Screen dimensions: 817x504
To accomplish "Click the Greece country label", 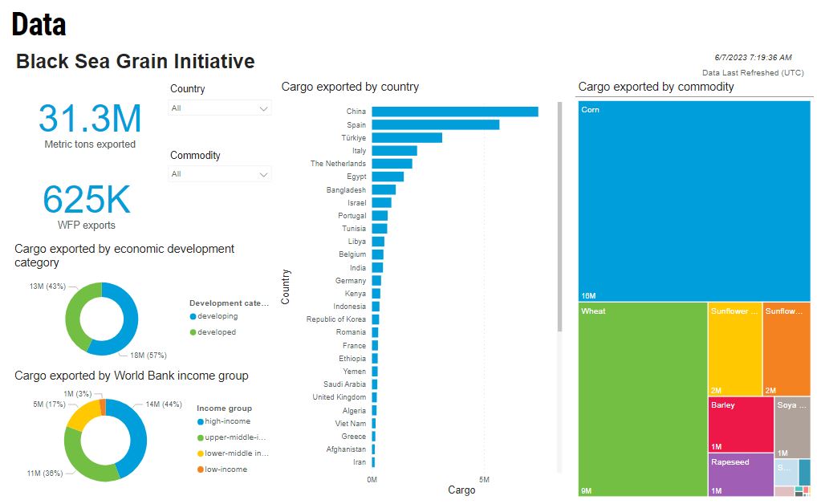I will [x=354, y=437].
